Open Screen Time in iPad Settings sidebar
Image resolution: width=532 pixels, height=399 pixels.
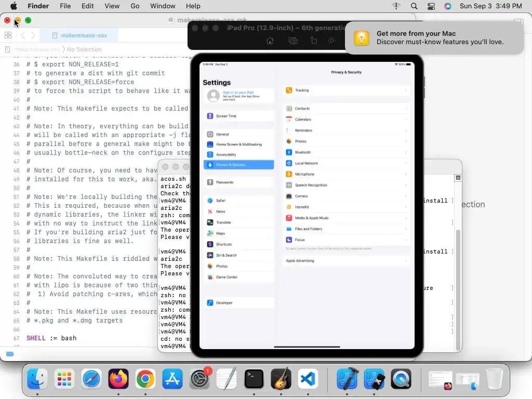(x=239, y=116)
